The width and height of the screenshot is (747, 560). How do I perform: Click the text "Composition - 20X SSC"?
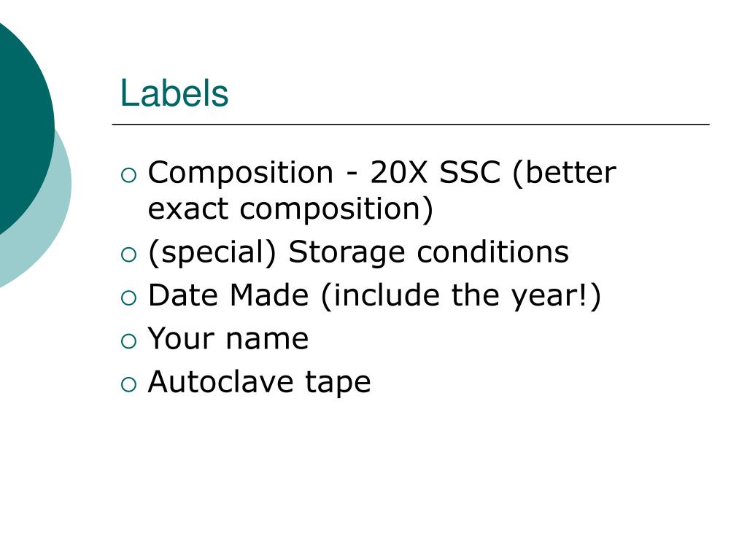click(325, 172)
